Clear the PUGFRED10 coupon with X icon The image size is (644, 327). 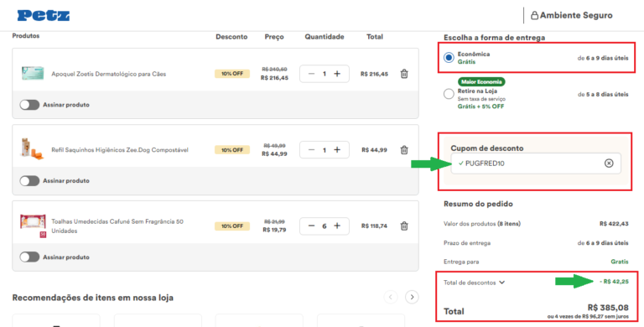point(609,163)
